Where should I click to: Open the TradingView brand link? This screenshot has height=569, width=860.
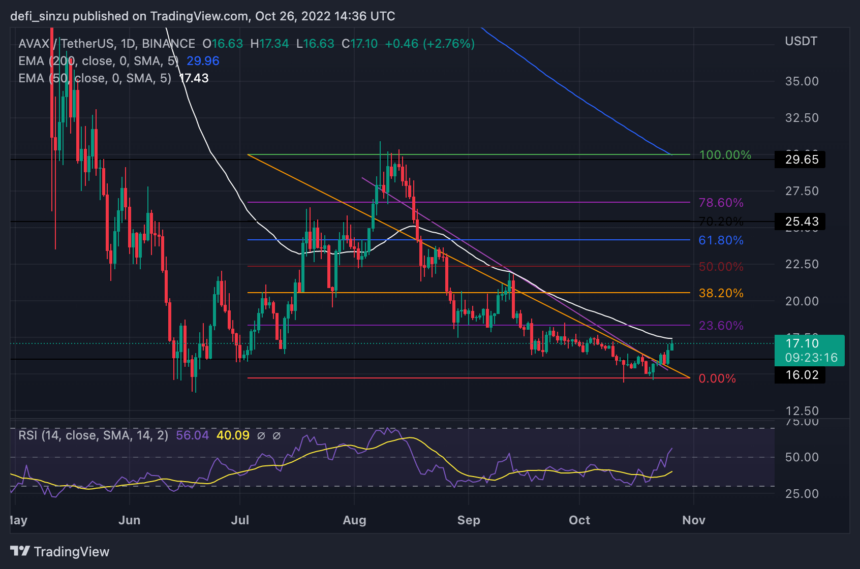click(60, 551)
